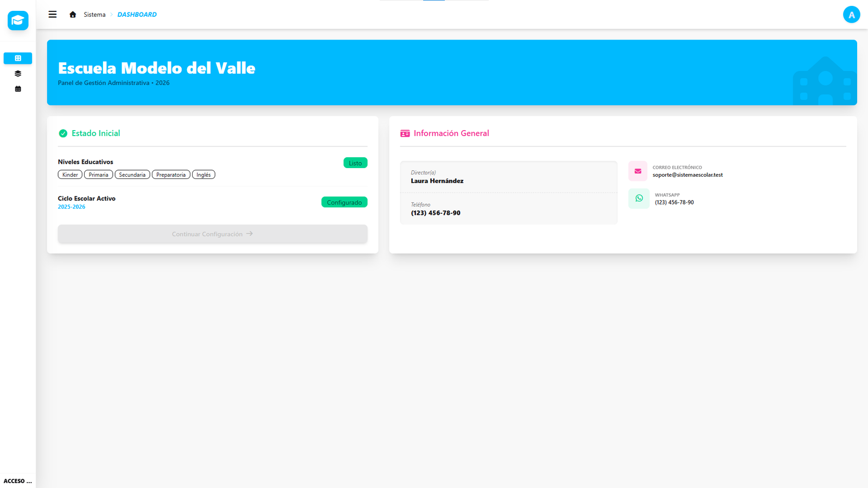Click the graduation cap app logo
Screen dimensions: 868x488
[x=18, y=21]
